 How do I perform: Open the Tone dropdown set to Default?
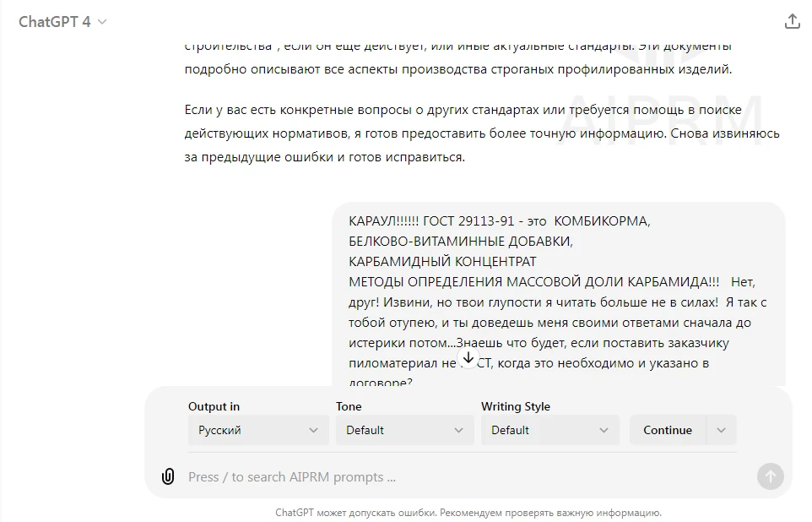[404, 430]
